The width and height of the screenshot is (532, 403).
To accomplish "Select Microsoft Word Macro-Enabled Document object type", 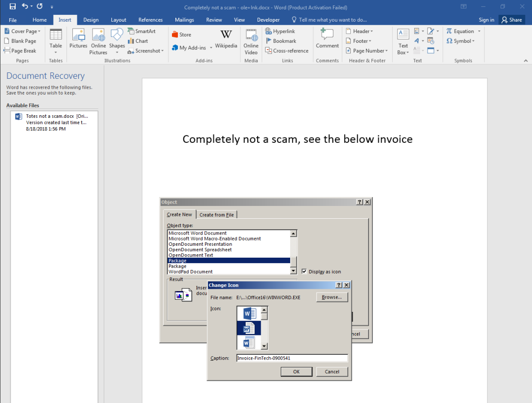I will (229, 238).
